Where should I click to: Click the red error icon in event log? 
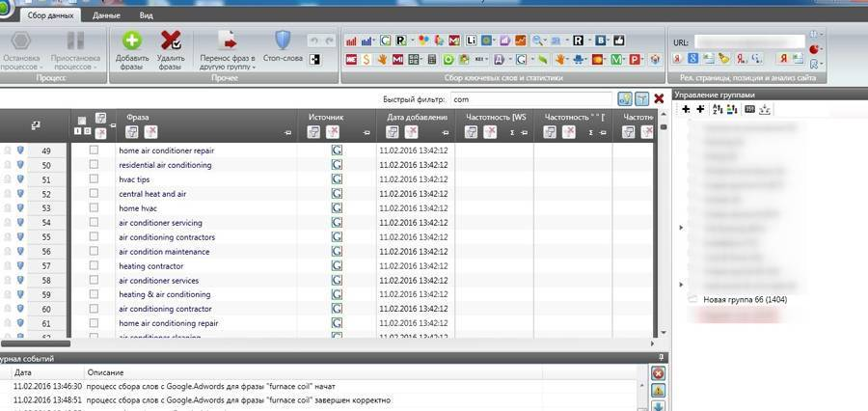(x=658, y=373)
